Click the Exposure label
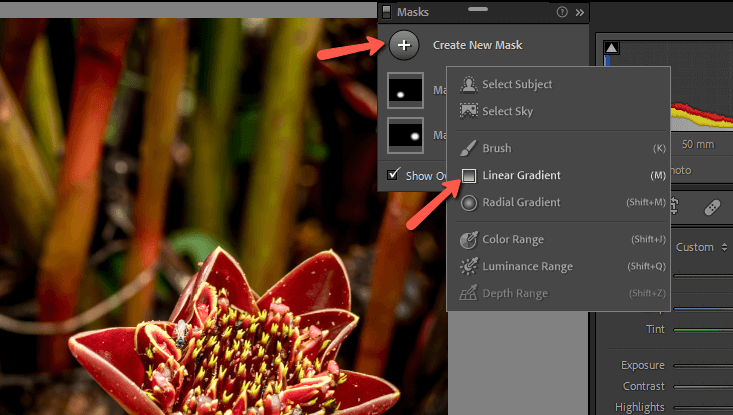This screenshot has width=733, height=415. click(x=643, y=365)
